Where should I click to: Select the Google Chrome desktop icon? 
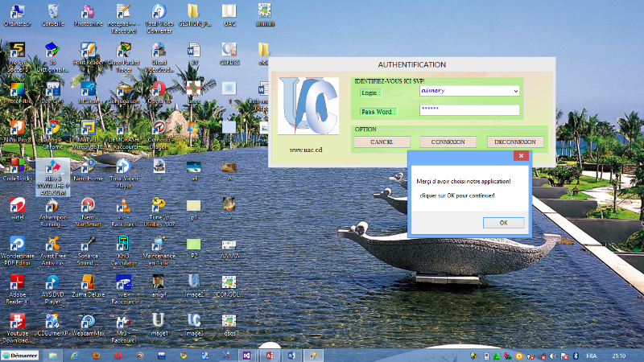[53, 130]
